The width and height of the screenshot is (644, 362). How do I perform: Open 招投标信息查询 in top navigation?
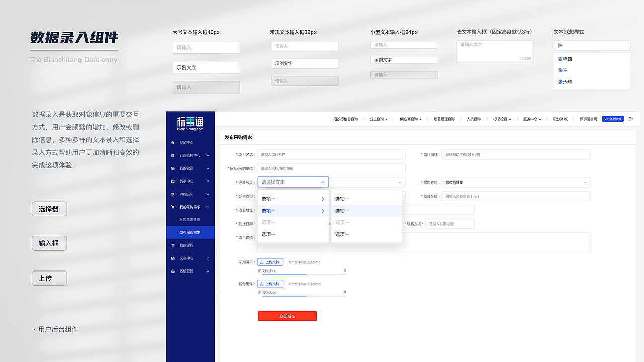345,119
